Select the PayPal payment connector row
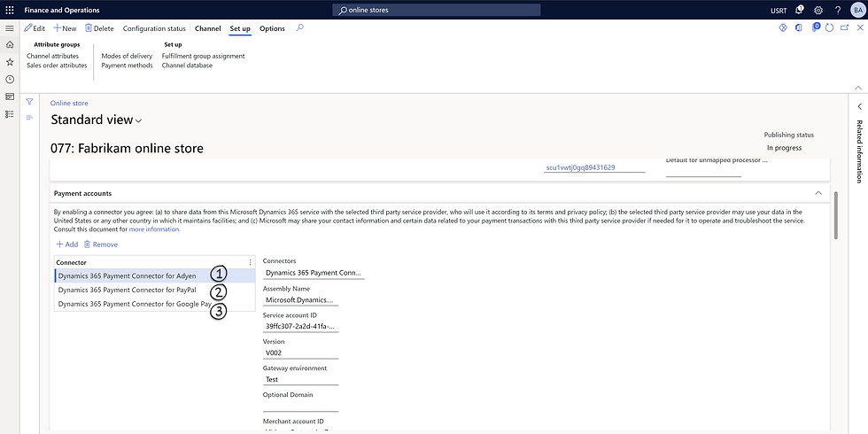Image resolution: width=868 pixels, height=434 pixels. tap(154, 290)
